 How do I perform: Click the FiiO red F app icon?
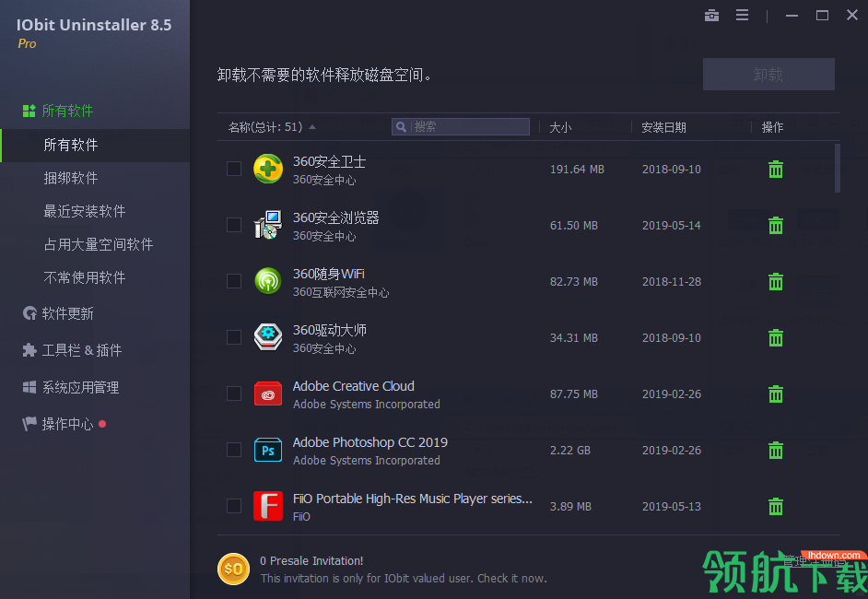click(x=268, y=506)
